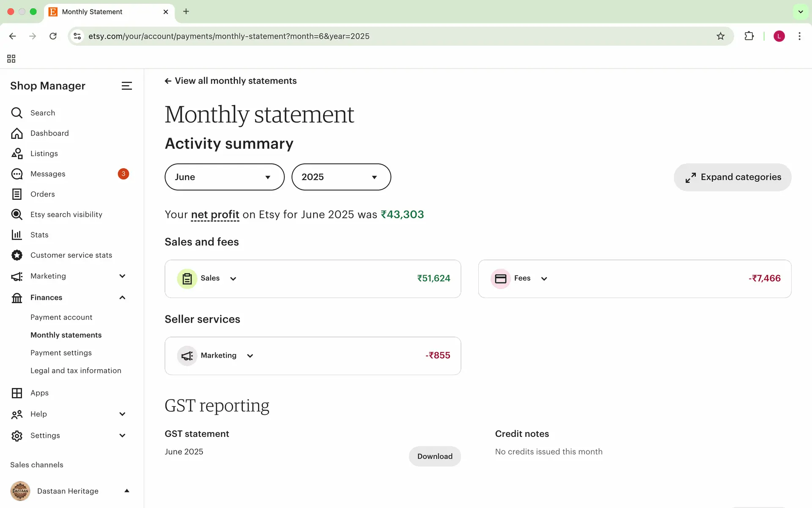Go forward with browser forward arrow
This screenshot has height=508, width=812.
33,36
